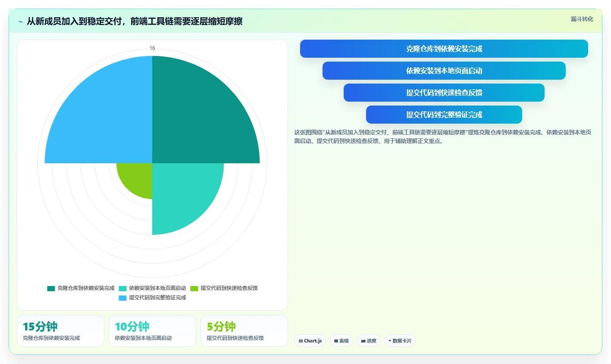Screen dimensions: 611x364
Task: Toggle the 依赖安装到本地页面启动 legend swatch
Action: click(x=122, y=288)
